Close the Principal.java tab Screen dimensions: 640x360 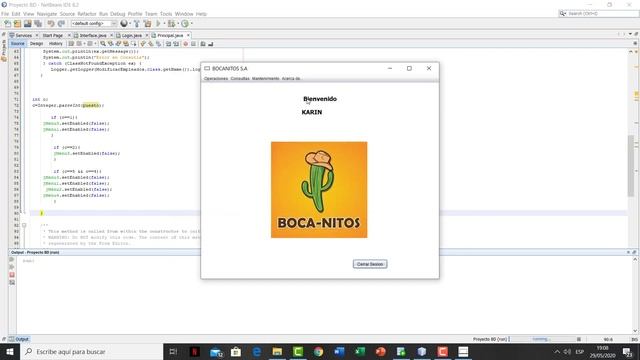188,36
